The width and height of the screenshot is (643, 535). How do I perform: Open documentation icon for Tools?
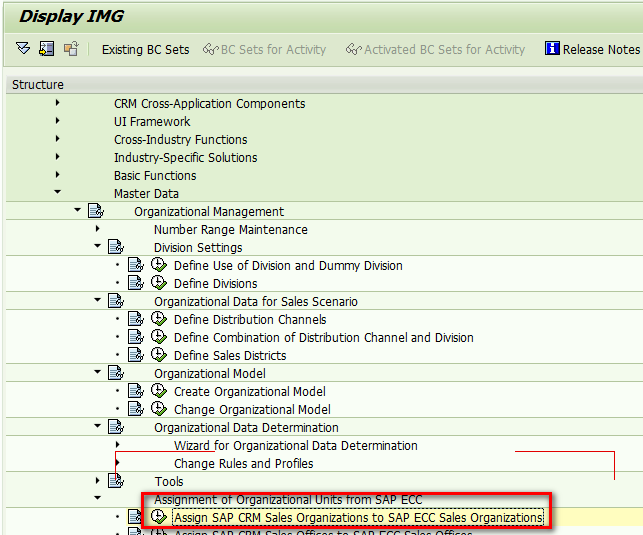116,481
